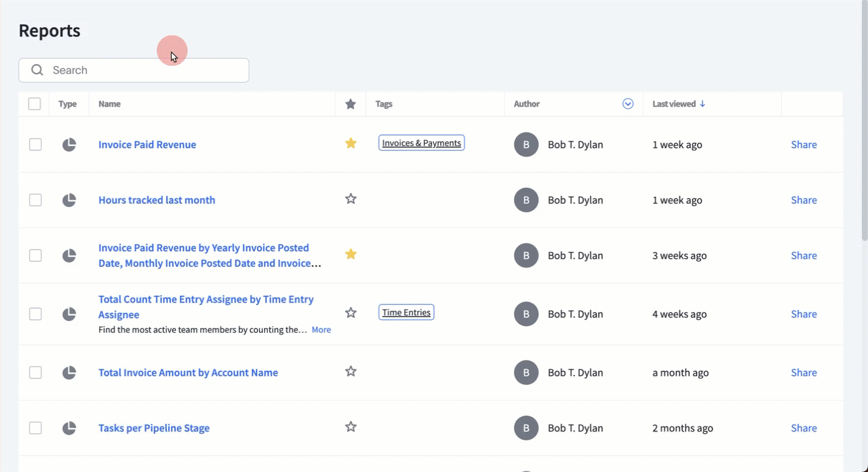The height and width of the screenshot is (472, 868).
Task: Click the favorites star column header
Action: 351,104
